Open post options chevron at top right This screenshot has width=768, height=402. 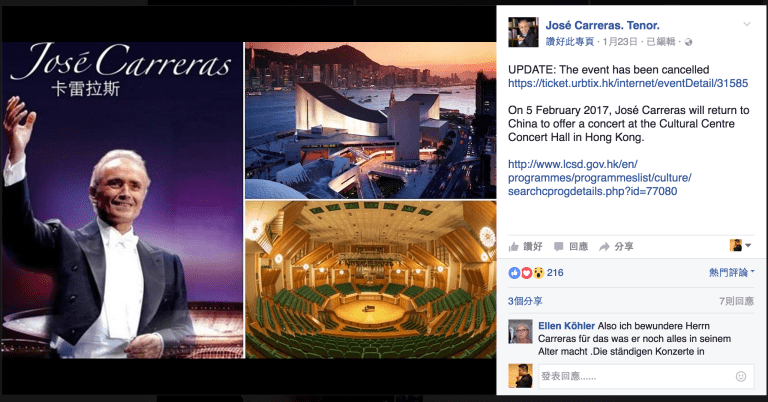(746, 24)
